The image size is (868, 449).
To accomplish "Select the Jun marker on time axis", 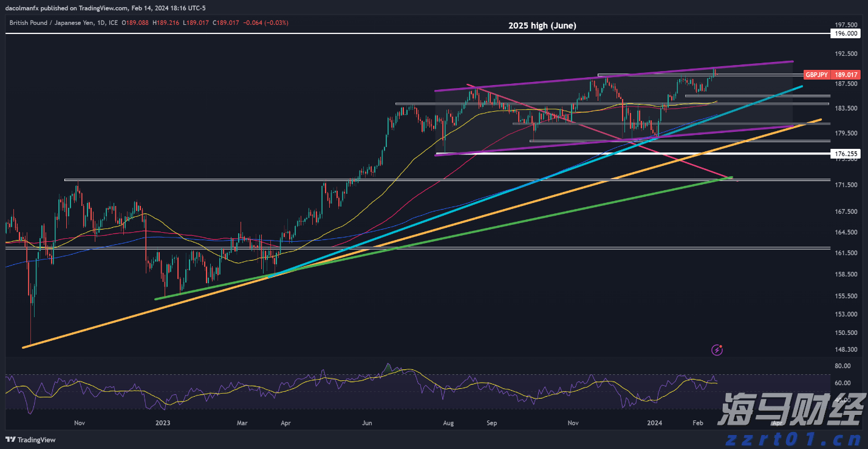I will coord(366,422).
